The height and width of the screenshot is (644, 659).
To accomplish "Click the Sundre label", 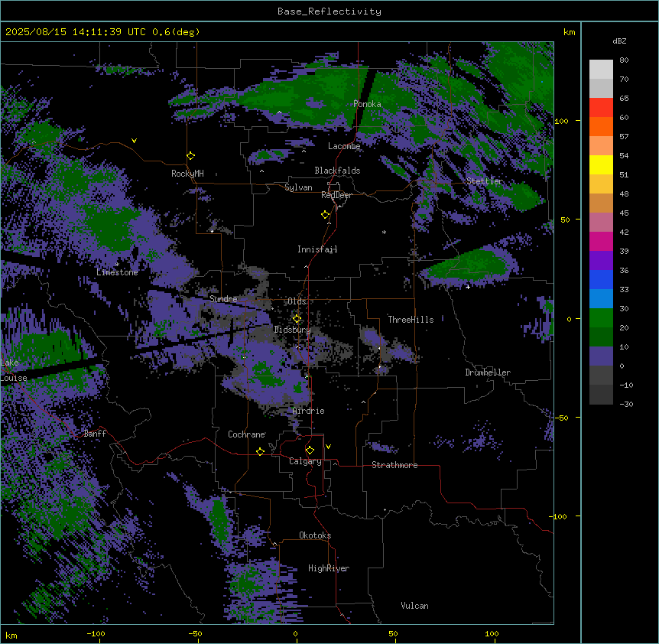I will coord(223,299).
